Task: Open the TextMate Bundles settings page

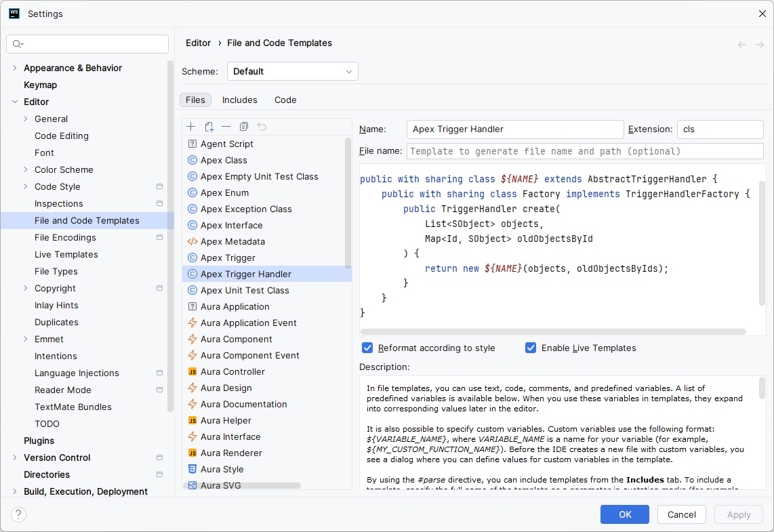Action: 73,407
